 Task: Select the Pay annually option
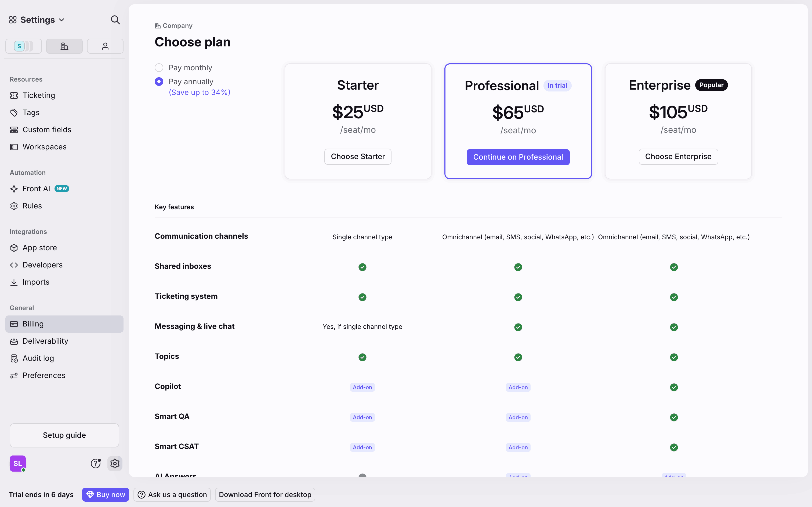pos(159,81)
